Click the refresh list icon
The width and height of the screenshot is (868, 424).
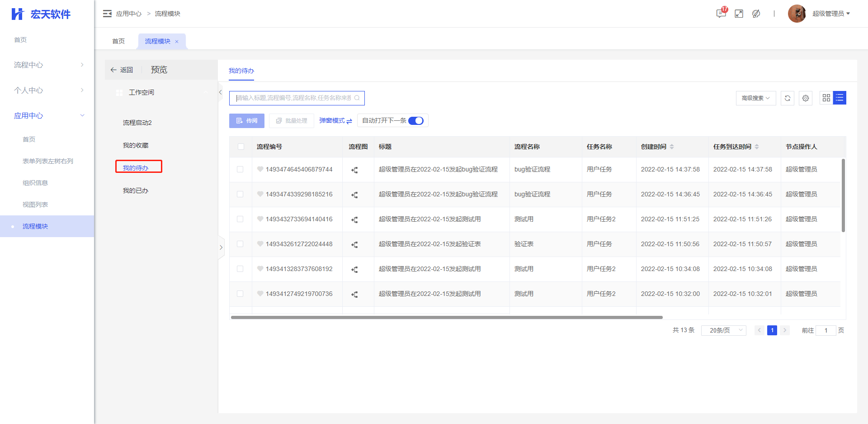tap(787, 98)
